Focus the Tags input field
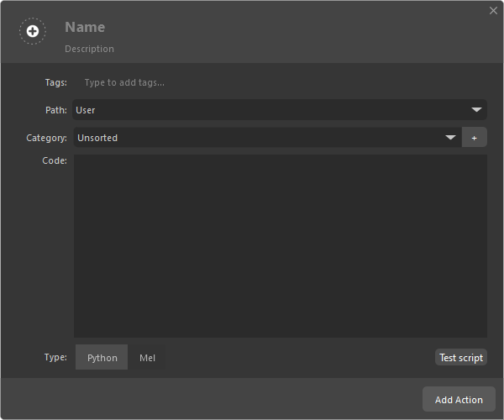The width and height of the screenshot is (504, 420). tap(280, 82)
